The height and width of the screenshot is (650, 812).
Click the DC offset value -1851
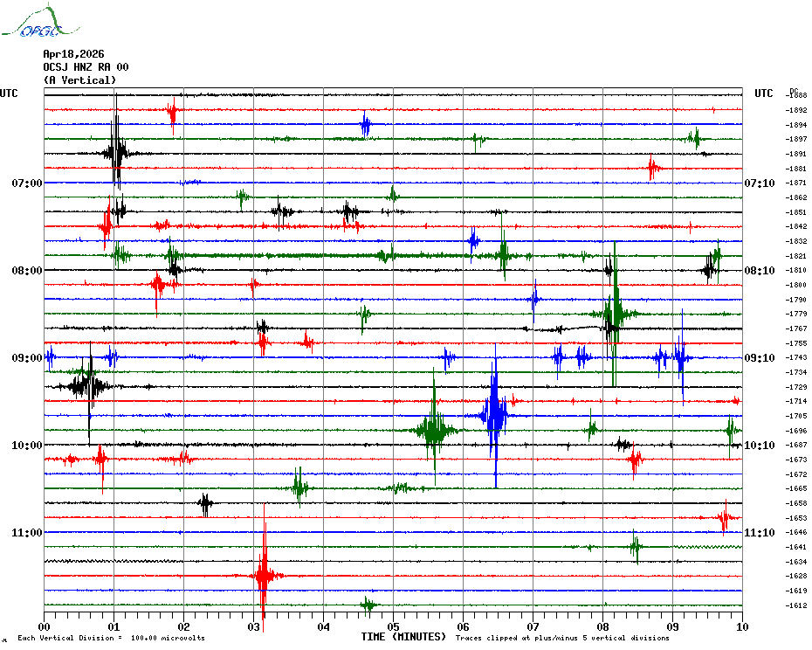(796, 212)
